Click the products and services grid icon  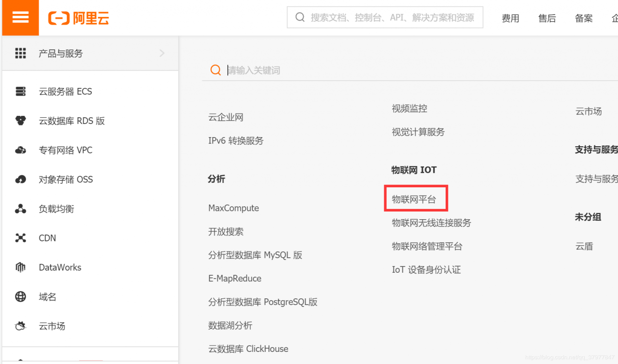click(x=20, y=53)
